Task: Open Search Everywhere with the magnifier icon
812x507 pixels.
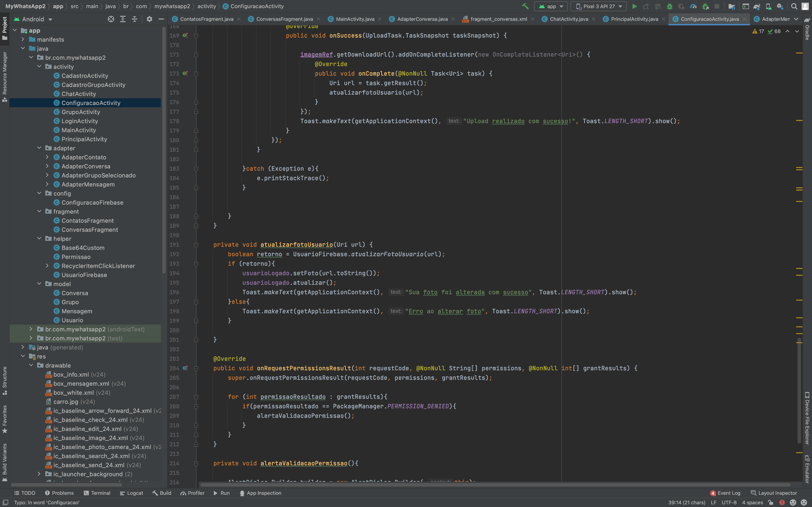Action: pyautogui.click(x=794, y=6)
